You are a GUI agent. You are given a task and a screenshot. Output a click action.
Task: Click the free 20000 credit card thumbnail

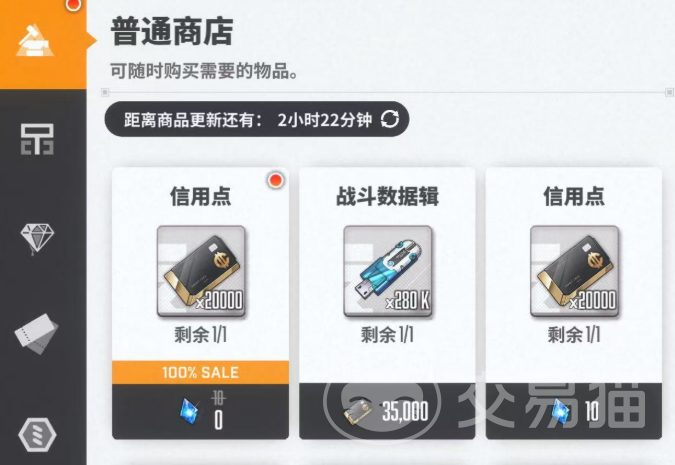point(201,272)
